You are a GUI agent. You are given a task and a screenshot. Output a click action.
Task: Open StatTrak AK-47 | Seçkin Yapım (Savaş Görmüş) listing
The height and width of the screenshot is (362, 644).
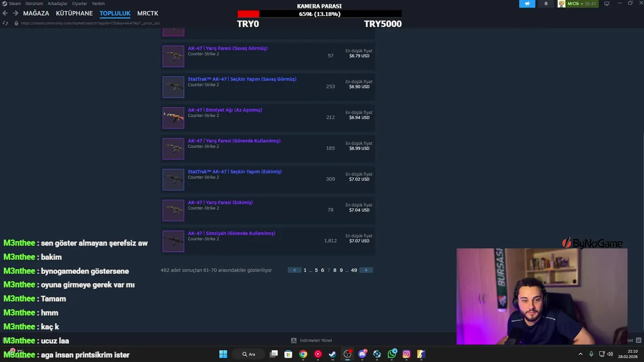[x=242, y=79]
